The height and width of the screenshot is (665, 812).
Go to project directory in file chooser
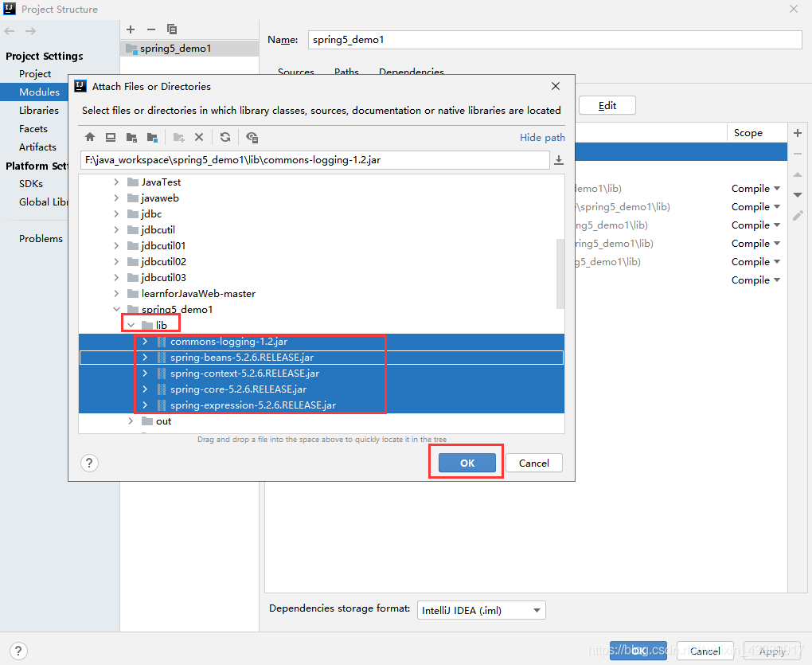point(131,137)
